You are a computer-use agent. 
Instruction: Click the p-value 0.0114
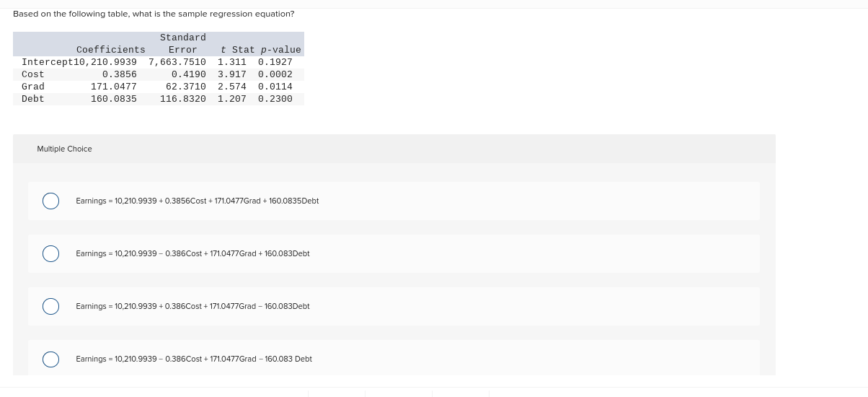pyautogui.click(x=275, y=87)
